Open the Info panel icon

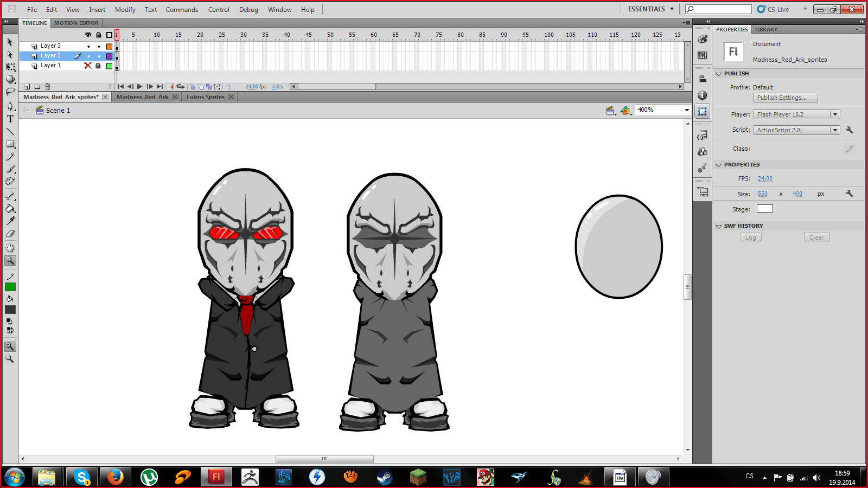coord(703,95)
